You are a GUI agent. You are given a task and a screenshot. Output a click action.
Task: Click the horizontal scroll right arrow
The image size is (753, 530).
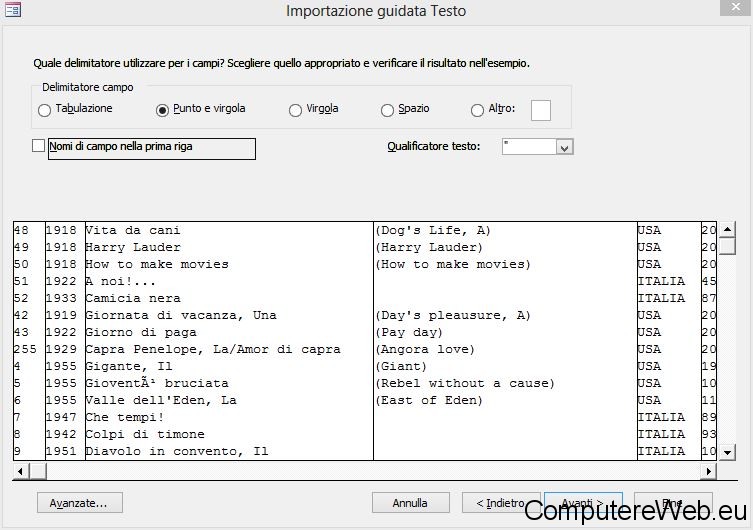click(x=709, y=471)
